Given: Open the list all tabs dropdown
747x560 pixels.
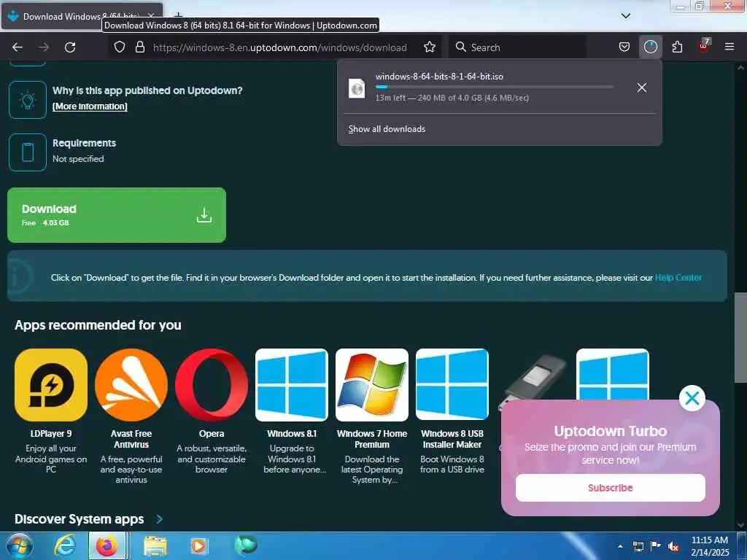Looking at the screenshot, I should 626,16.
